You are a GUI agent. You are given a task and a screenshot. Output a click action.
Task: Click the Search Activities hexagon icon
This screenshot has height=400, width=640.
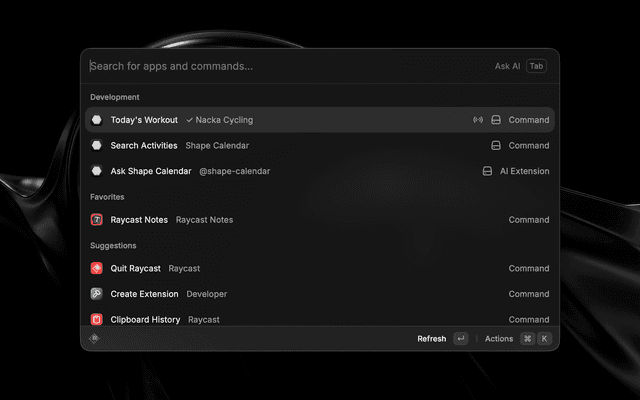[97, 145]
